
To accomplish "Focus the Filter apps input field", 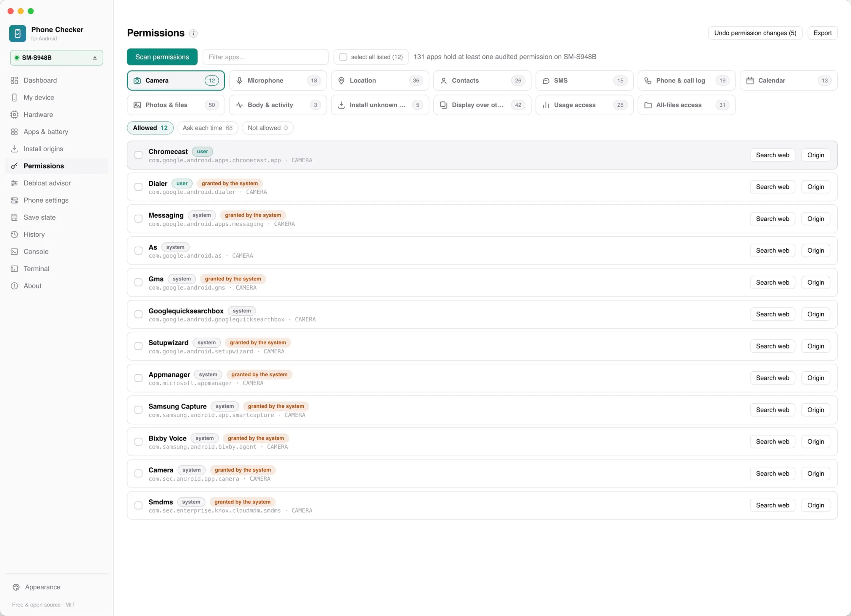I will pyautogui.click(x=266, y=57).
